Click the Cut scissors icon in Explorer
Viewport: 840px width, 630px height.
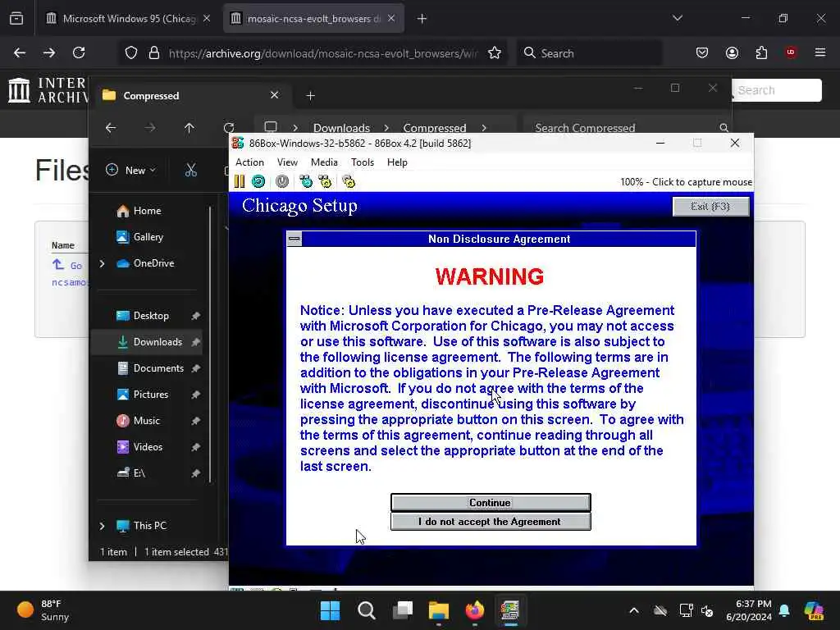pyautogui.click(x=190, y=171)
